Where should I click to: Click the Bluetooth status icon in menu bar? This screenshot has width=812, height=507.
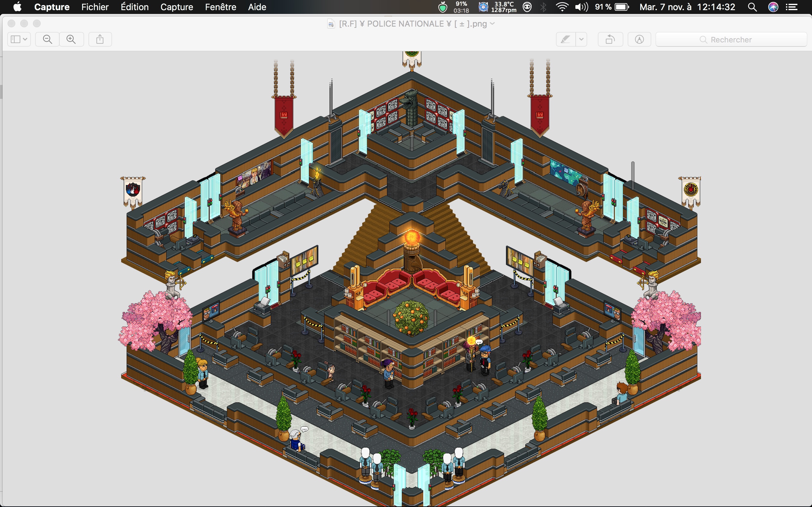tap(544, 7)
